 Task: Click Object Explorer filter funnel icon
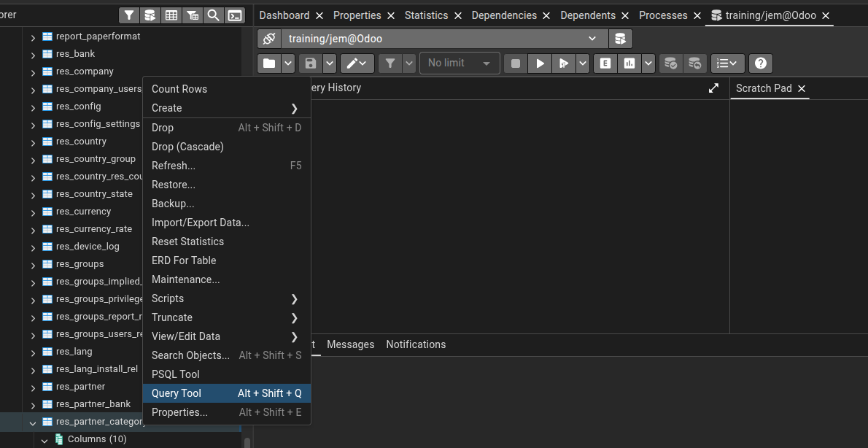coord(129,15)
